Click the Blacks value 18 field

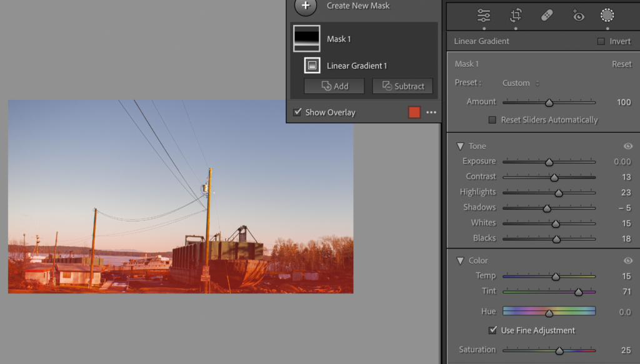[x=626, y=239]
